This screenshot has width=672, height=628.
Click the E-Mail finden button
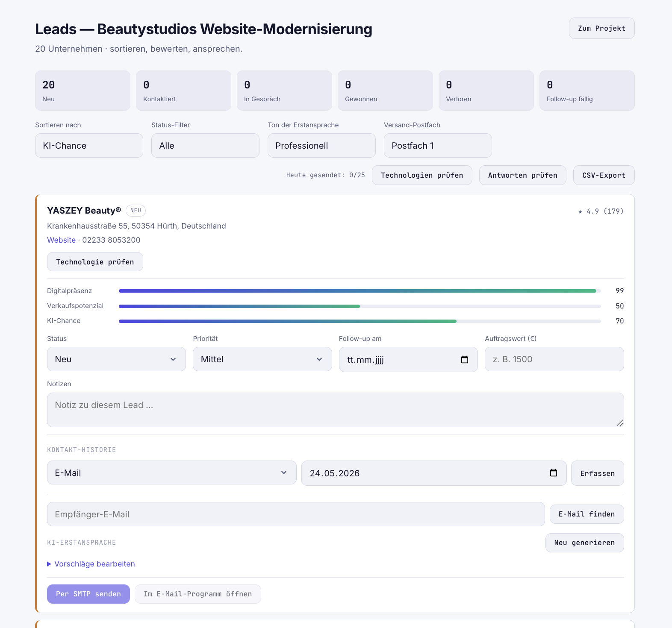tap(587, 514)
